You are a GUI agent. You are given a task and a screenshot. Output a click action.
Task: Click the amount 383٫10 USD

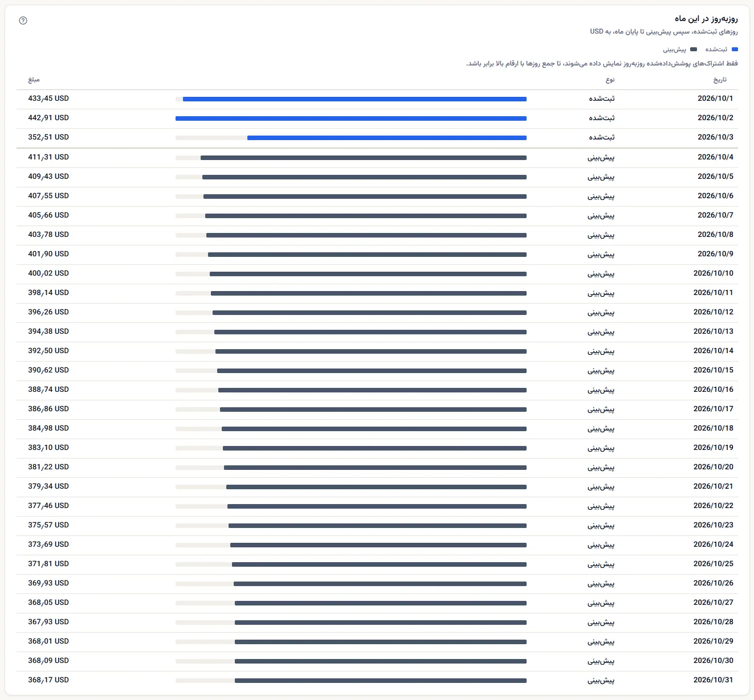pos(48,448)
